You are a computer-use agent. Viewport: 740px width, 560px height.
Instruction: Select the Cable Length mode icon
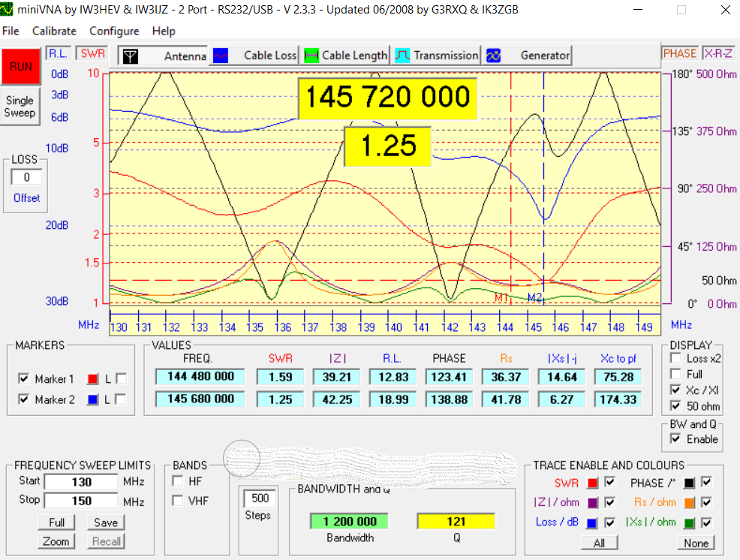pyautogui.click(x=311, y=56)
